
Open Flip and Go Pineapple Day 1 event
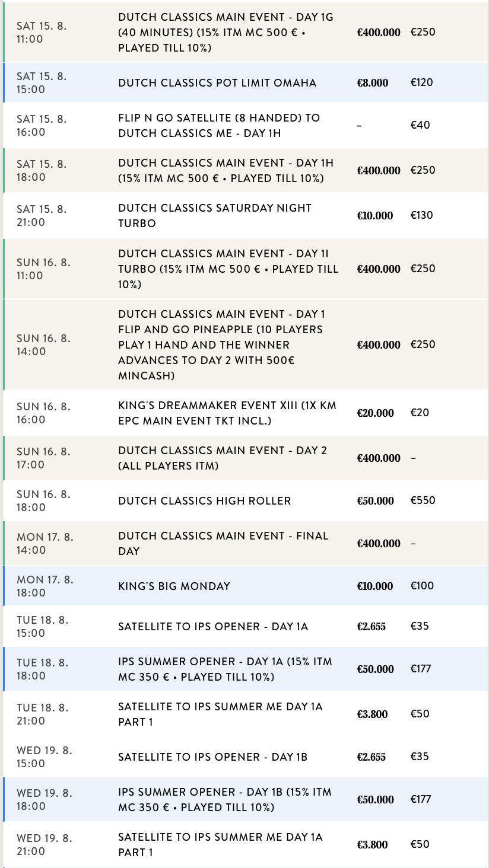(x=244, y=344)
